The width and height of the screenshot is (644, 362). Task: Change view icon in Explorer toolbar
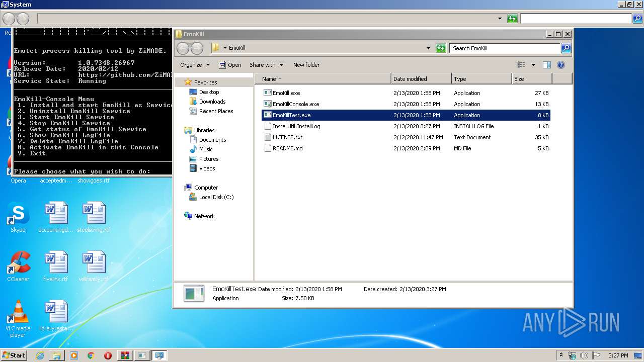point(521,65)
